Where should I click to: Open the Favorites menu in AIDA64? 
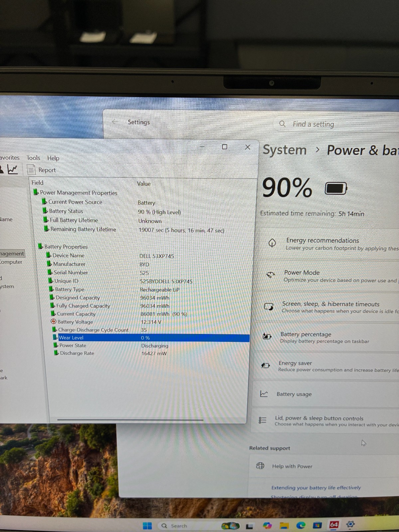(x=9, y=157)
